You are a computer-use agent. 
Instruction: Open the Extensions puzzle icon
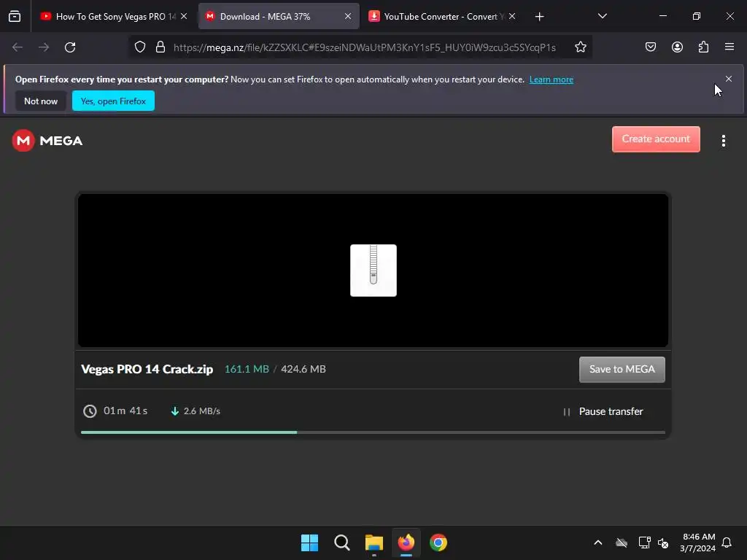point(703,47)
